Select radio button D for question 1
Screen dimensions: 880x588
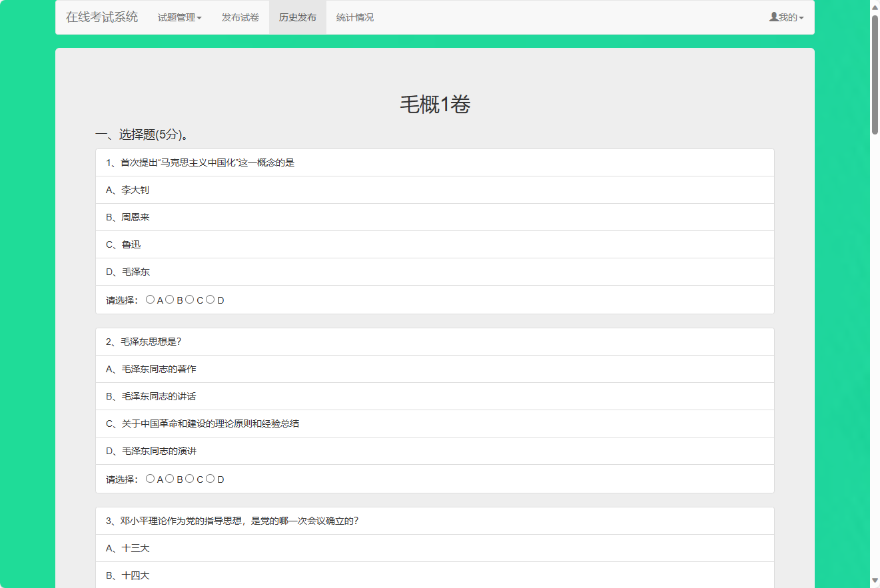(x=210, y=300)
